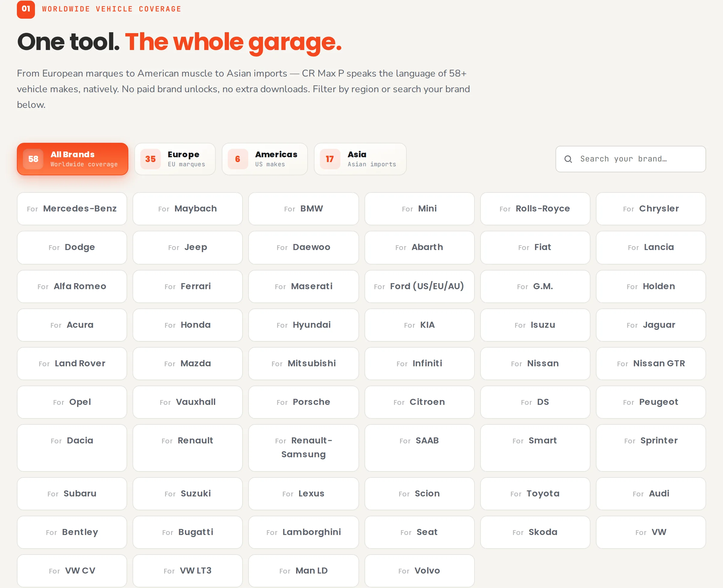Pick the Chrysler brand card
Viewport: 723px width, 588px height.
[651, 209]
